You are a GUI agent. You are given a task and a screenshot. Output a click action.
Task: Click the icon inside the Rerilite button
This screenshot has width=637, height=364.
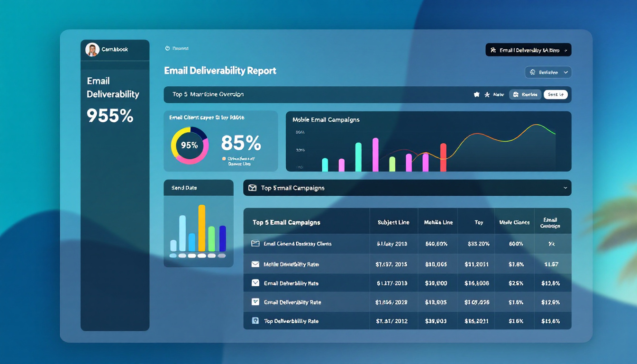click(516, 95)
